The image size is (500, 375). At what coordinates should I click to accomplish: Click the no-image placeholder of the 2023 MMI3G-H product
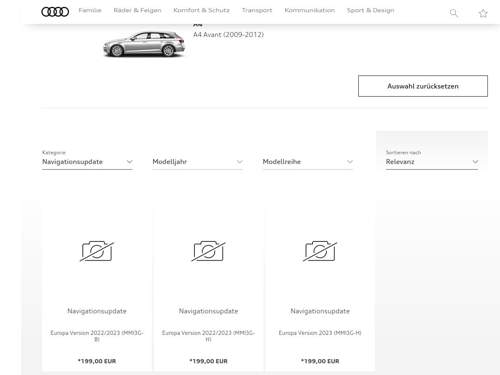320,251
